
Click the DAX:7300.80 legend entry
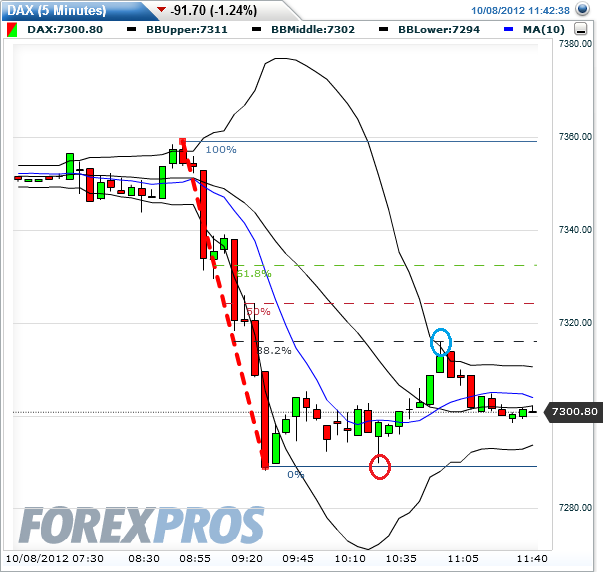[65, 30]
